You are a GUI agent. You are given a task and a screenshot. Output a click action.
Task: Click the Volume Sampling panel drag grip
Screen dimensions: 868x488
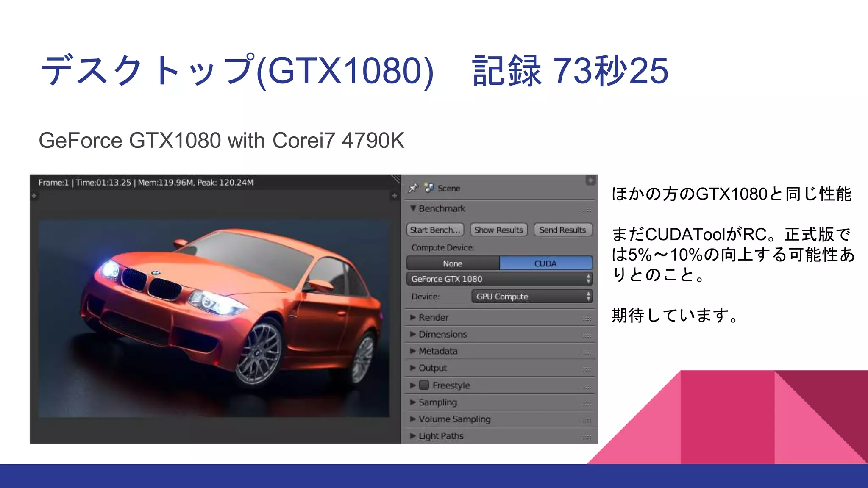point(587,420)
